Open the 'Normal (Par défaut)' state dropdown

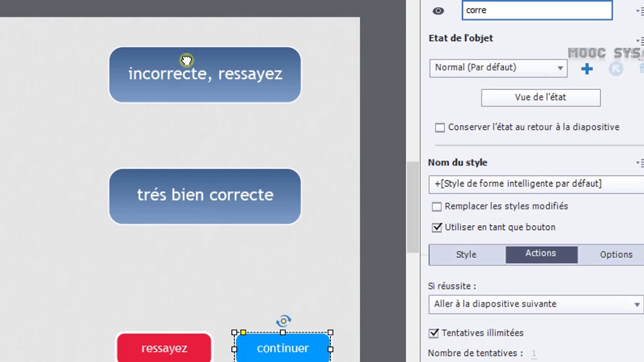[x=498, y=68]
